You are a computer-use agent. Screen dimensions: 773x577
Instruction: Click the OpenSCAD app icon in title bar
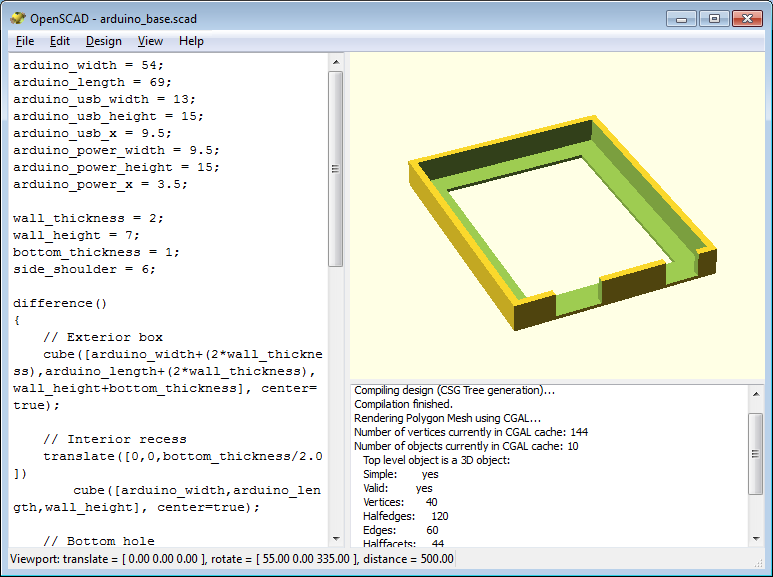coord(17,18)
